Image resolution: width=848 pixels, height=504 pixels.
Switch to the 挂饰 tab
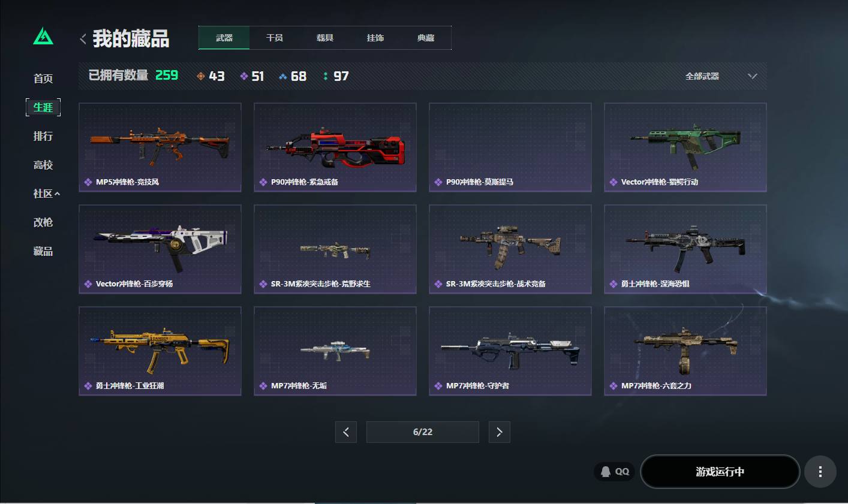[375, 38]
